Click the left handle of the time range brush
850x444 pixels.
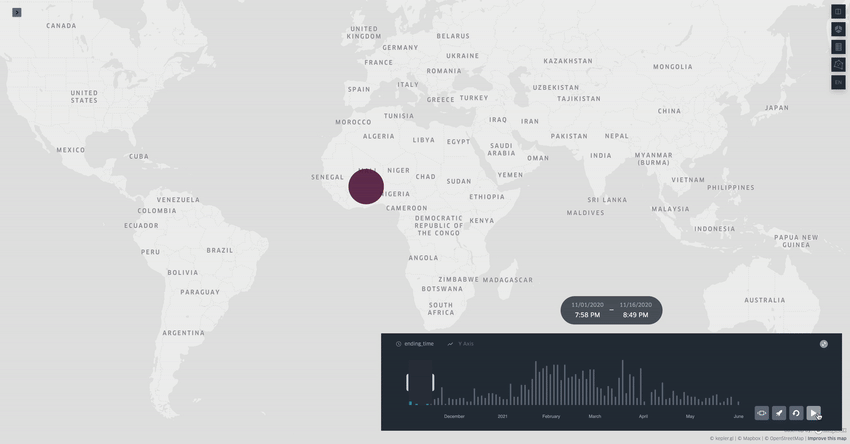(x=408, y=382)
